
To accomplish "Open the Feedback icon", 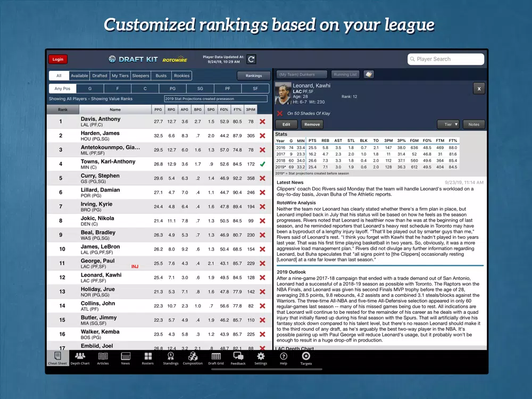I will 238,358.
